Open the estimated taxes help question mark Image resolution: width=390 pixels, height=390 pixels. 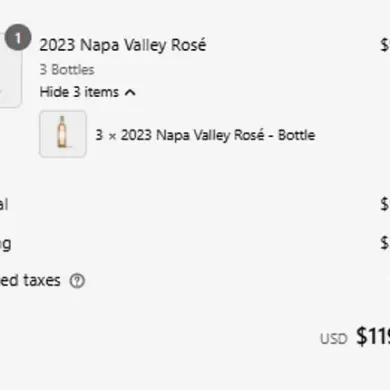coord(77,281)
